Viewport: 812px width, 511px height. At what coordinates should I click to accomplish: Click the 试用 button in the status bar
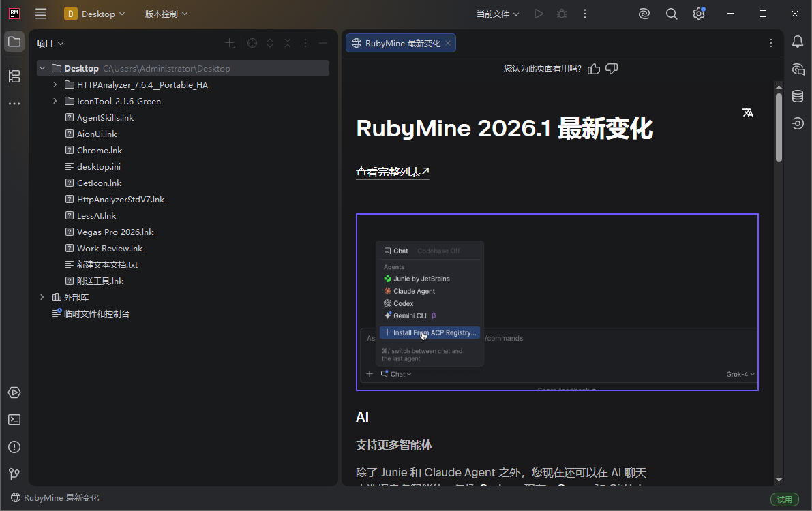784,499
